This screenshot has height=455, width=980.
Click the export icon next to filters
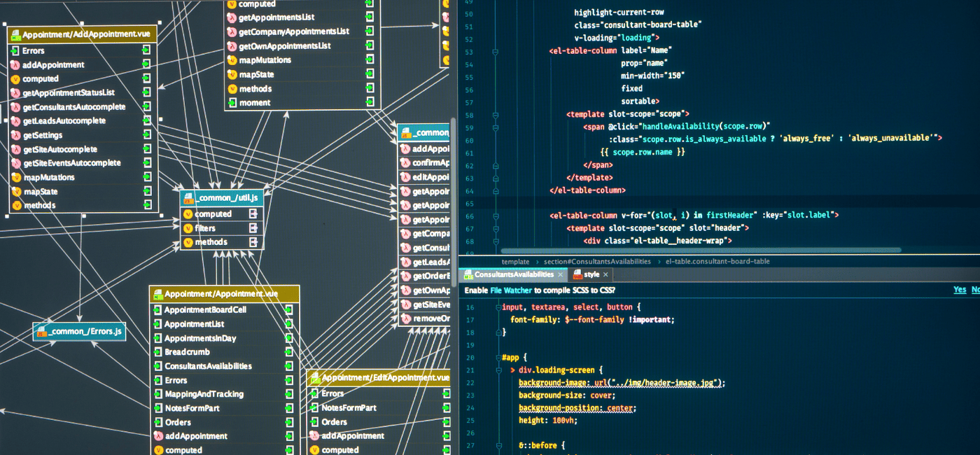tap(253, 228)
